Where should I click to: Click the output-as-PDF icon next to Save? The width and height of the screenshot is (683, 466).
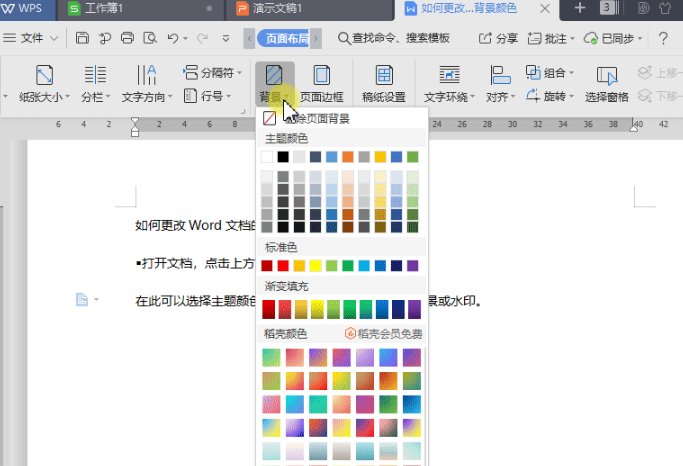105,38
